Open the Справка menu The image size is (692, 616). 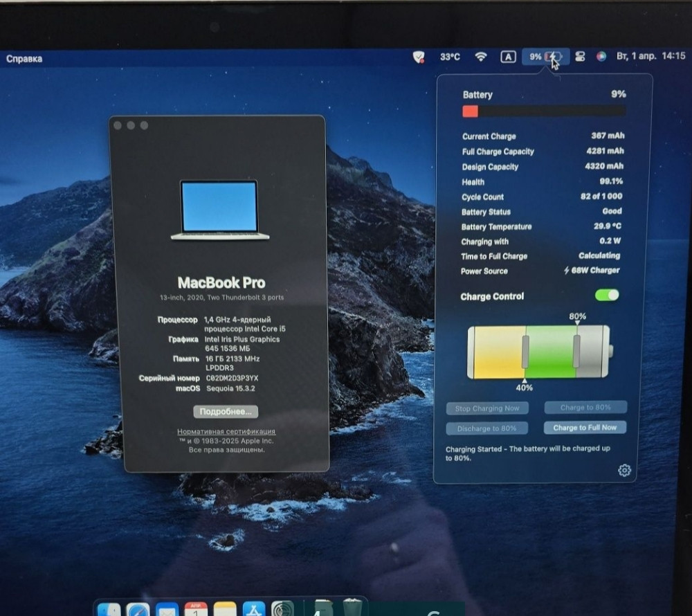pyautogui.click(x=24, y=59)
